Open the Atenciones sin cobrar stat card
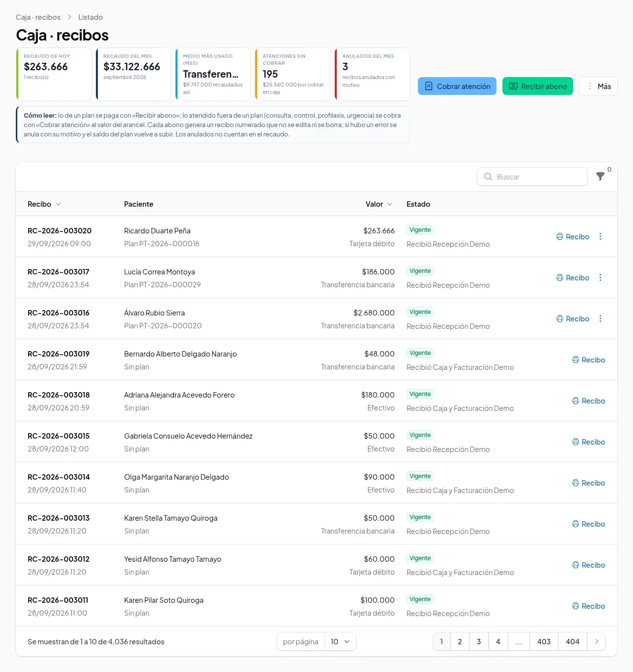The image size is (633, 672). tap(292, 74)
